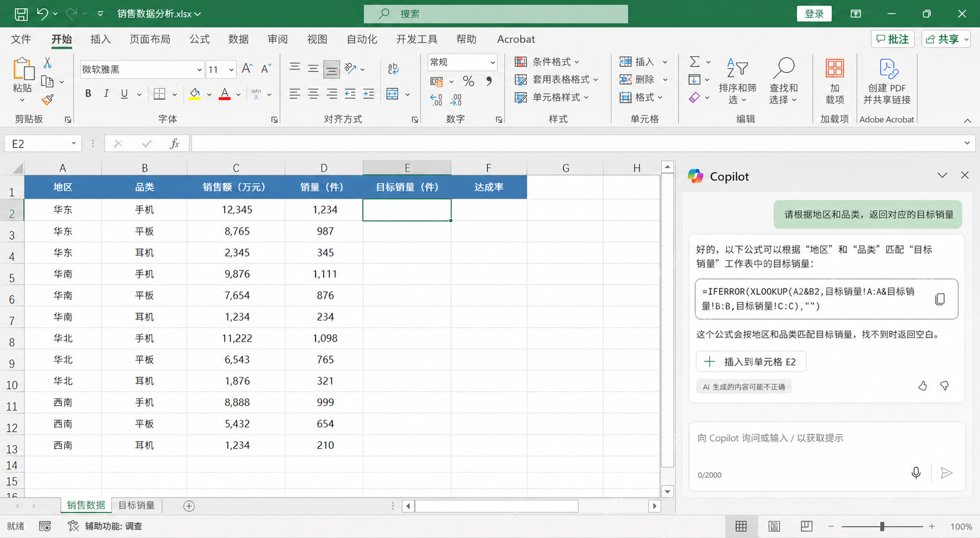This screenshot has height=538, width=980.
Task: Click the 批注 comments button
Action: point(893,39)
